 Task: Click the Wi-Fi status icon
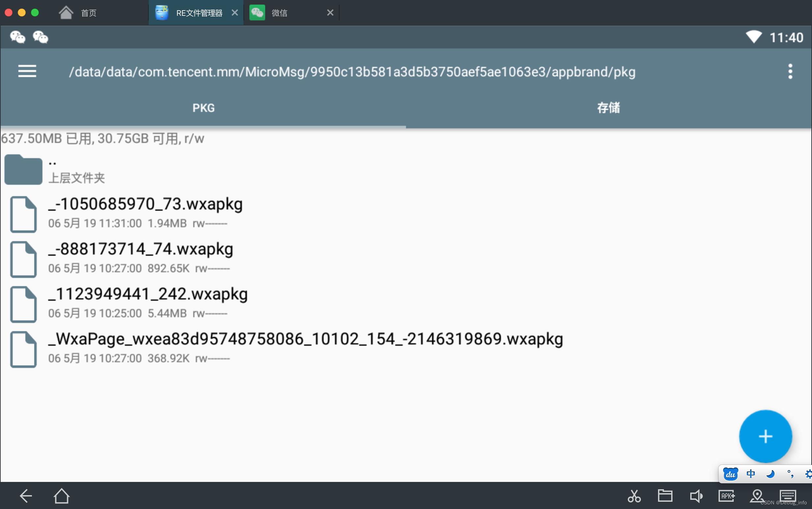(x=753, y=37)
